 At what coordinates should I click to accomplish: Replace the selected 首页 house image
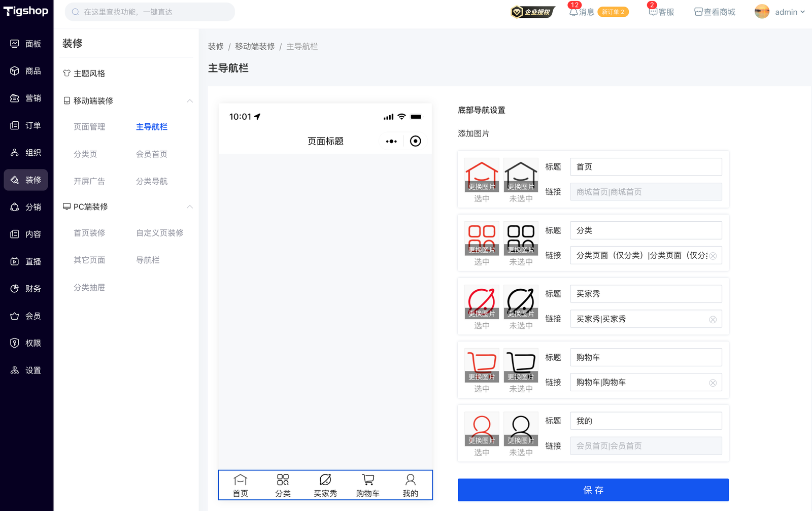tap(482, 175)
